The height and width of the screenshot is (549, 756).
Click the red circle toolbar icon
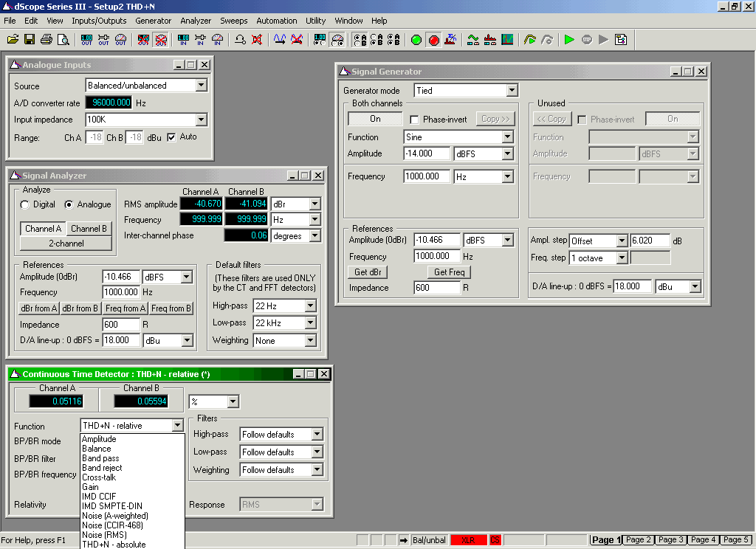(x=433, y=40)
